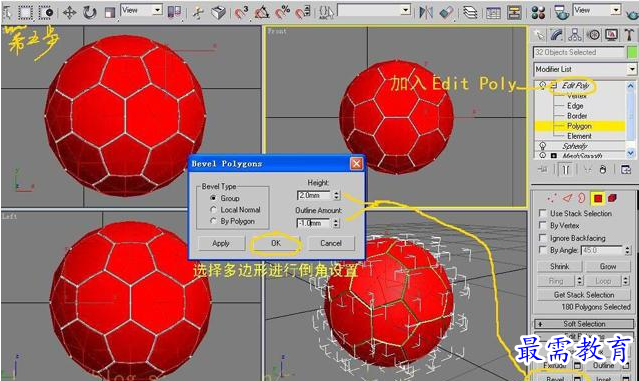Enable the By Vertex checkbox

pyautogui.click(x=542, y=225)
